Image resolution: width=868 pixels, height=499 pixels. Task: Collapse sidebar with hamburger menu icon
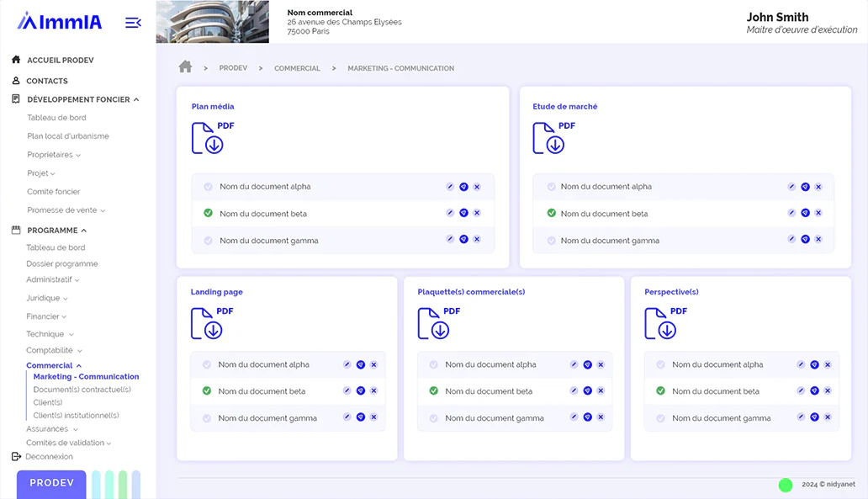point(133,23)
